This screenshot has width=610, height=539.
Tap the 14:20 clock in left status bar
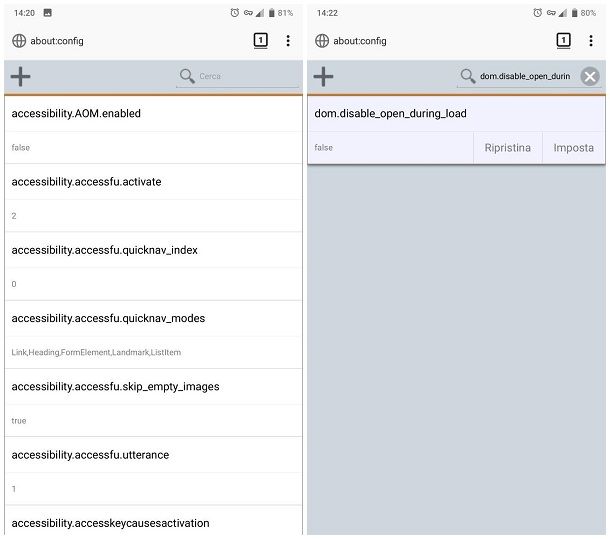[24, 13]
